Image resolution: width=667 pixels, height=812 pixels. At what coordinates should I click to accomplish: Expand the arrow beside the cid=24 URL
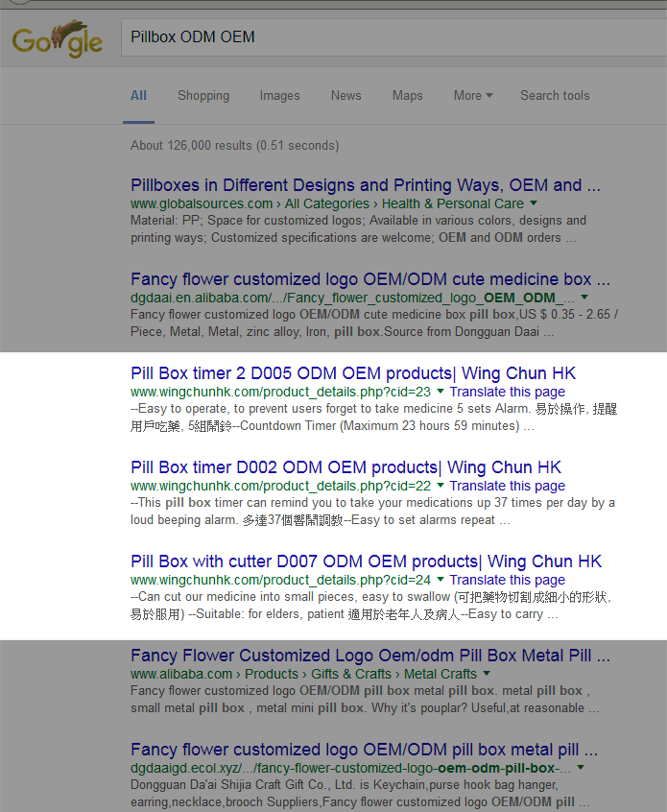coord(441,580)
